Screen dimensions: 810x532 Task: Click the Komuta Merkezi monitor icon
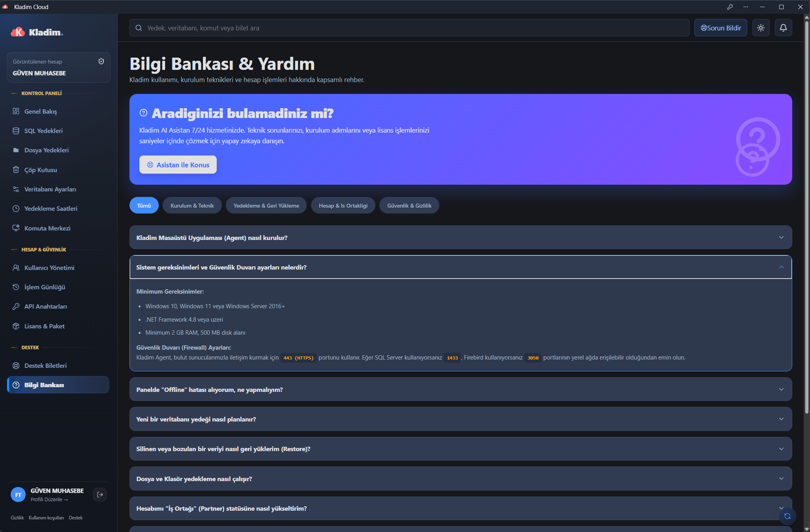16,228
